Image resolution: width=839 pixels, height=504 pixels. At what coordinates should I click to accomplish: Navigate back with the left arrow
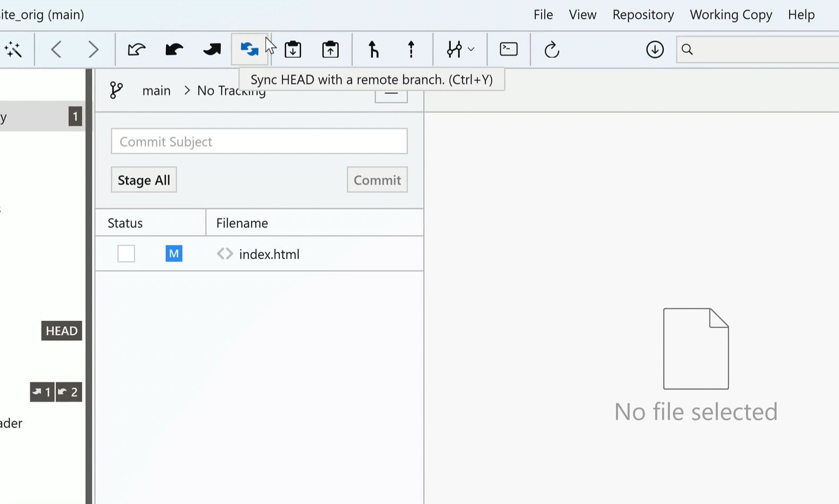click(56, 49)
